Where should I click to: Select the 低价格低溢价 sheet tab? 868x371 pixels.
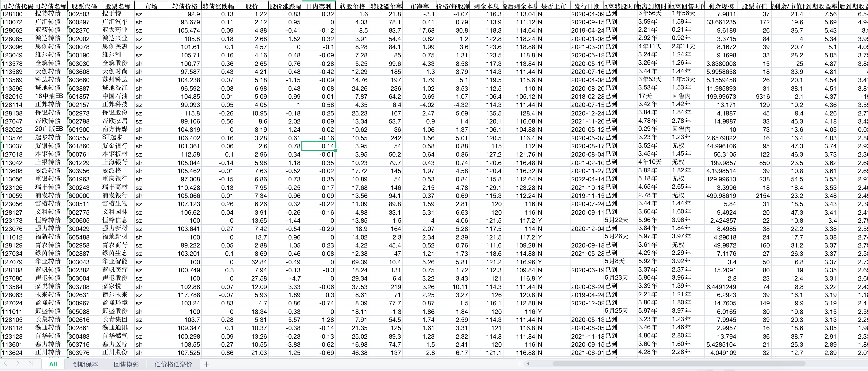point(173,364)
